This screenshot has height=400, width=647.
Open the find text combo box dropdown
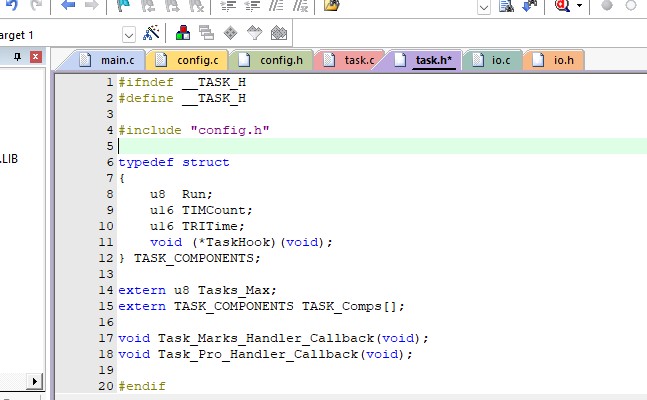tap(484, 6)
